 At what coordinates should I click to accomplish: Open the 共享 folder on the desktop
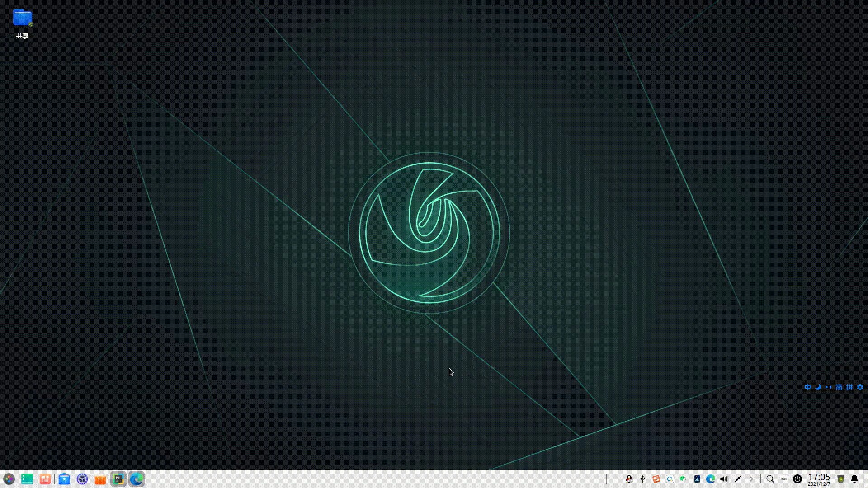coord(22,20)
